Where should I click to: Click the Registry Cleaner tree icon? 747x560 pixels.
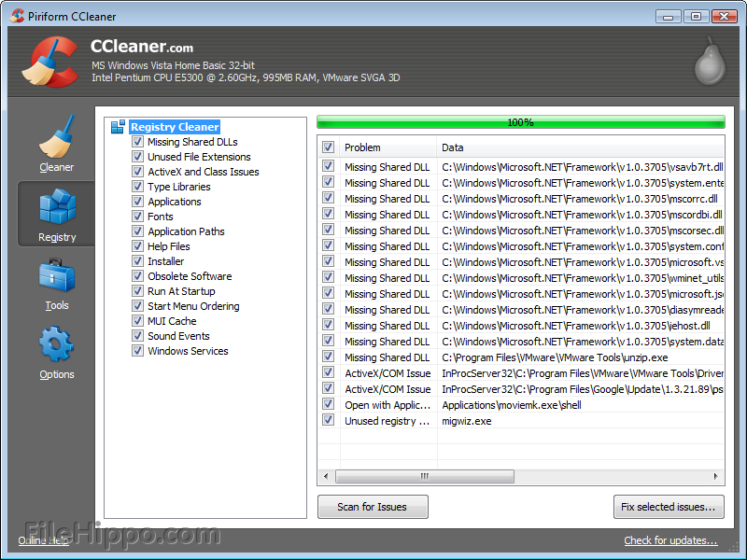(x=118, y=127)
